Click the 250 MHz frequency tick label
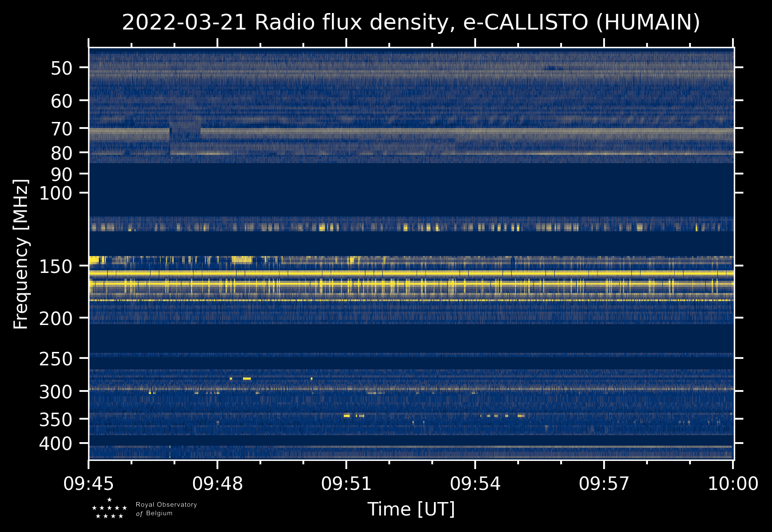The width and height of the screenshot is (772, 532). (56, 359)
